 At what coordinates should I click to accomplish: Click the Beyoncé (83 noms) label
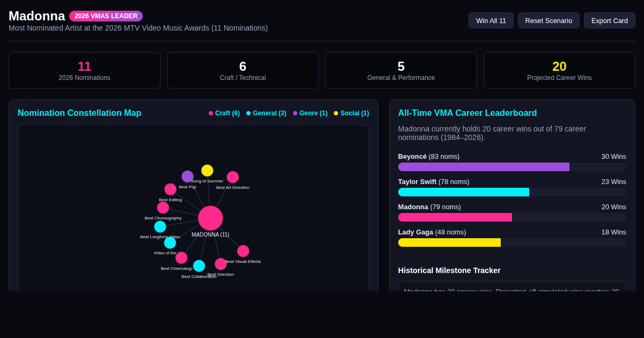(429, 157)
